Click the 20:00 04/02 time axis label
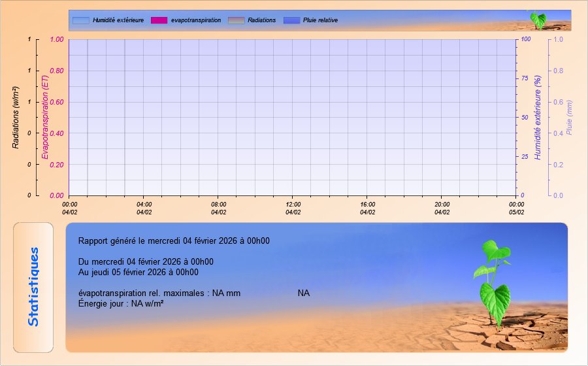Screen dimensions: 588x366 (442, 208)
